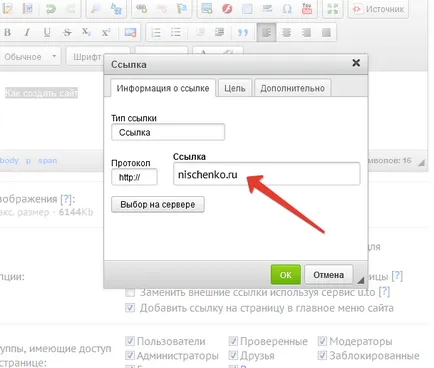
Task: Open the Обычное paragraph format dropdown
Action: [30, 57]
